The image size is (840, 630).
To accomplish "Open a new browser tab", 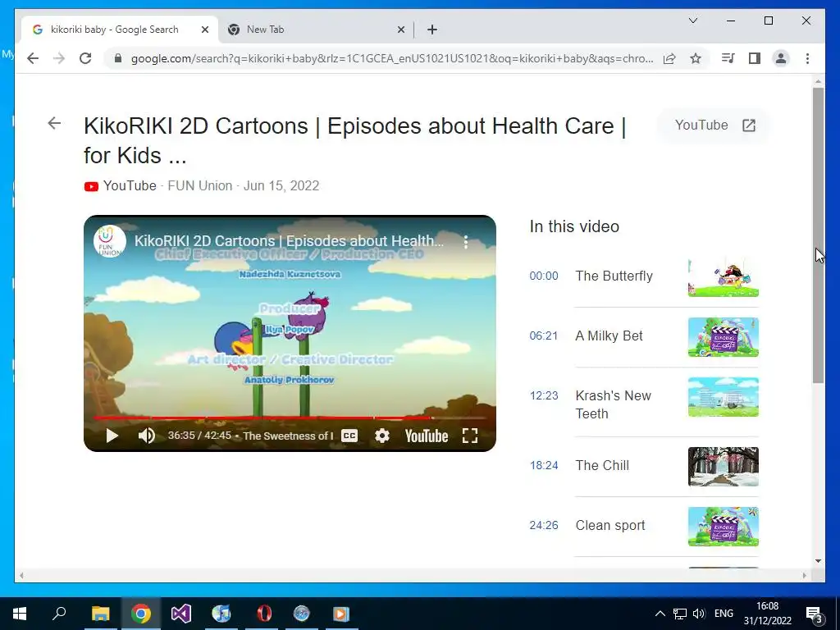I will pos(432,30).
